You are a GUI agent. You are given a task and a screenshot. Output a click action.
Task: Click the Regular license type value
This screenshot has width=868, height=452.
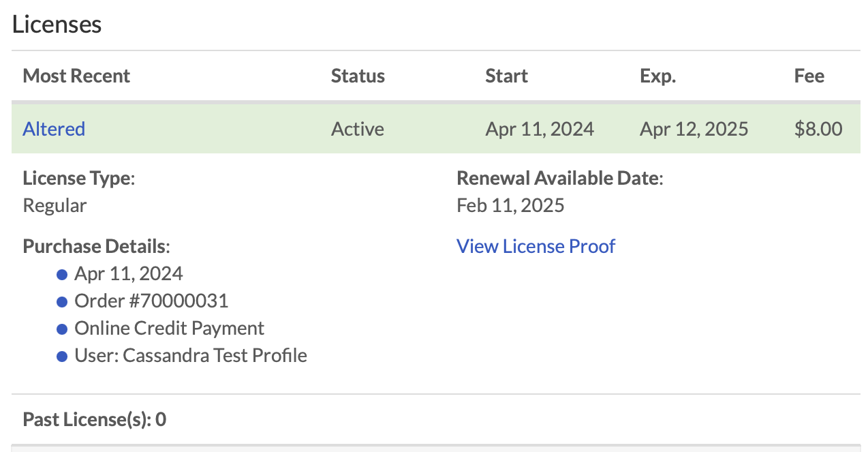[x=55, y=205]
